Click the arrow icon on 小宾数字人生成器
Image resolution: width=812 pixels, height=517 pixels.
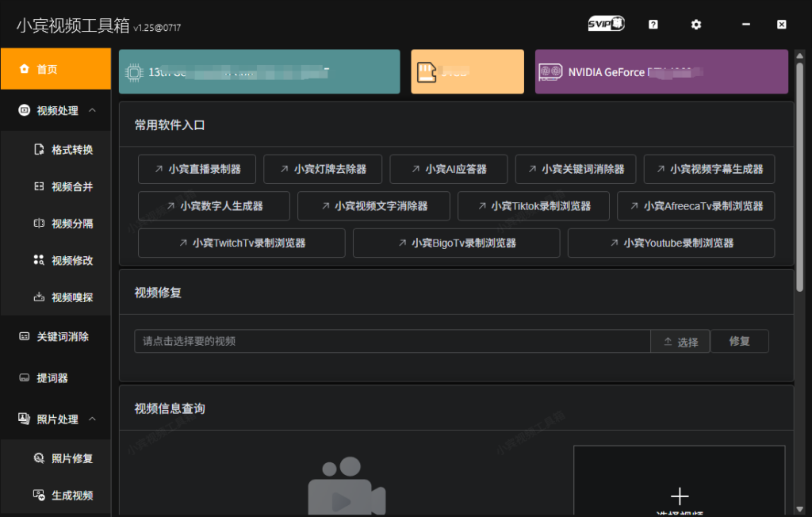click(x=171, y=205)
